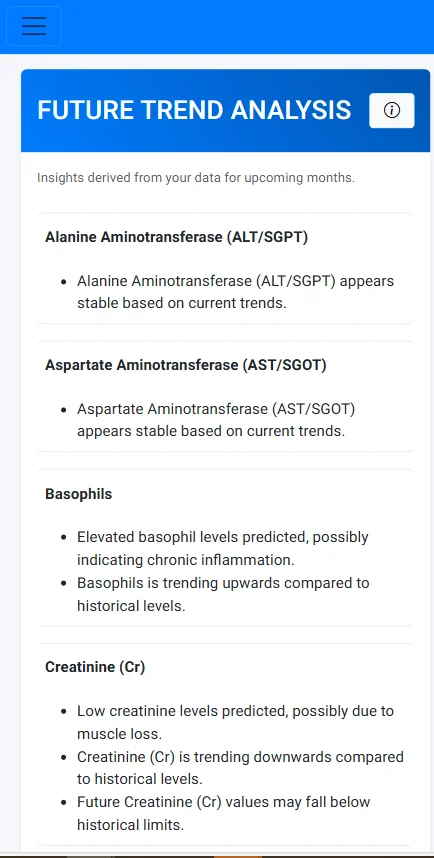Open the hamburger navigation menu
The height and width of the screenshot is (858, 434).
(x=34, y=26)
